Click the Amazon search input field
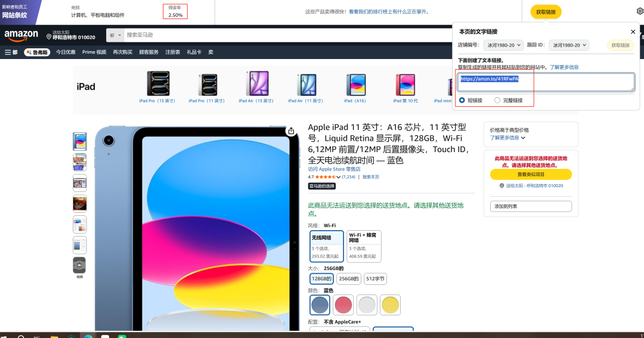 [x=288, y=35]
